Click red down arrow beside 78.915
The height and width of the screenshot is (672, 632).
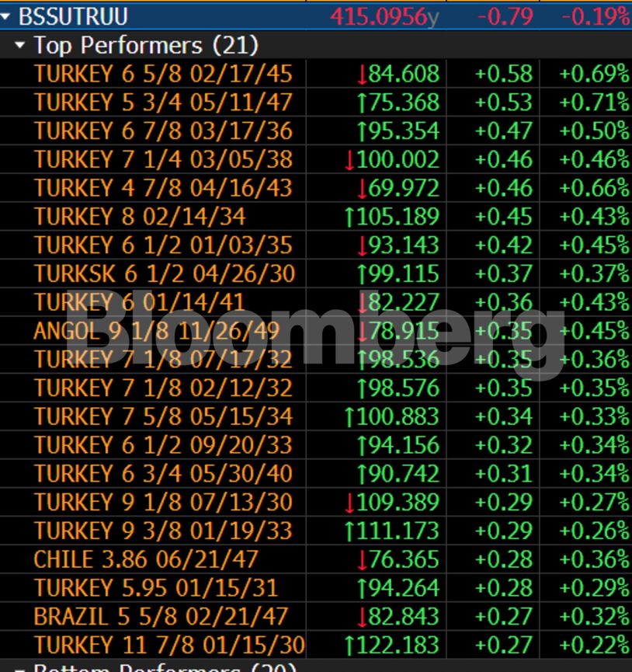tap(361, 332)
